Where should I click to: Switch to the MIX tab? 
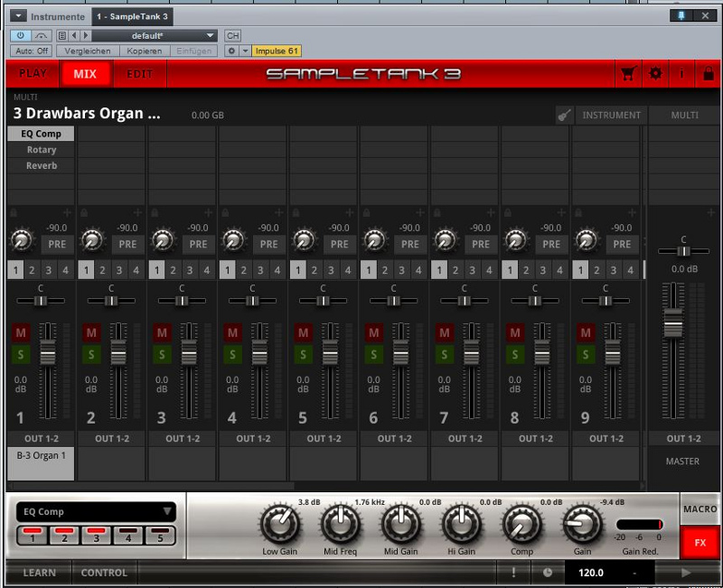[85, 74]
